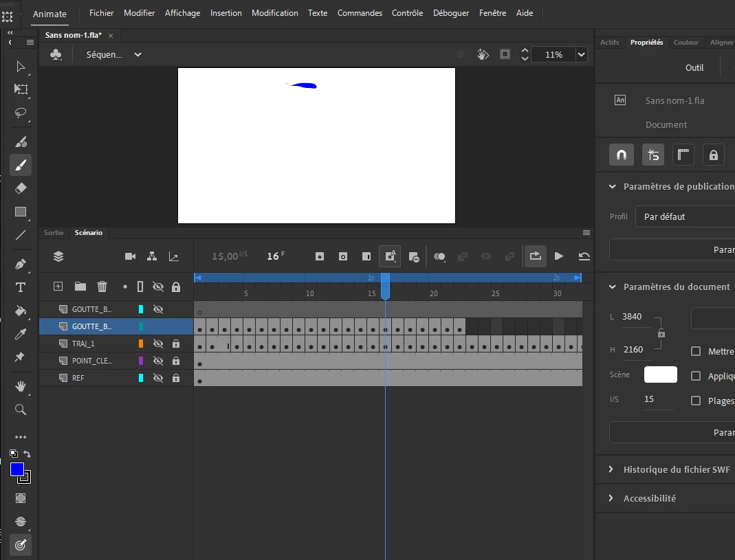
Task: Delete layer with trash icon
Action: point(102,287)
